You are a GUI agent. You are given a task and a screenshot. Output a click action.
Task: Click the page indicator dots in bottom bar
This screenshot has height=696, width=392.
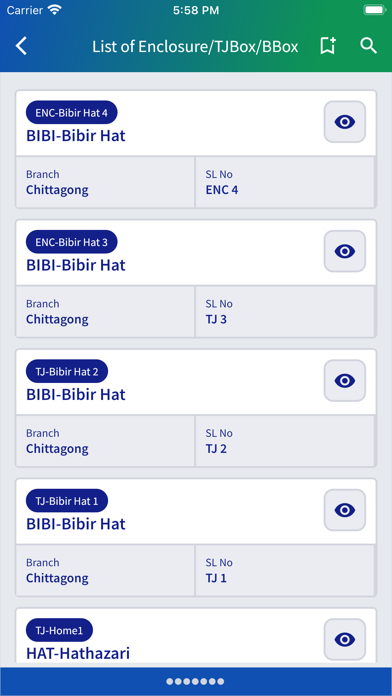click(195, 681)
